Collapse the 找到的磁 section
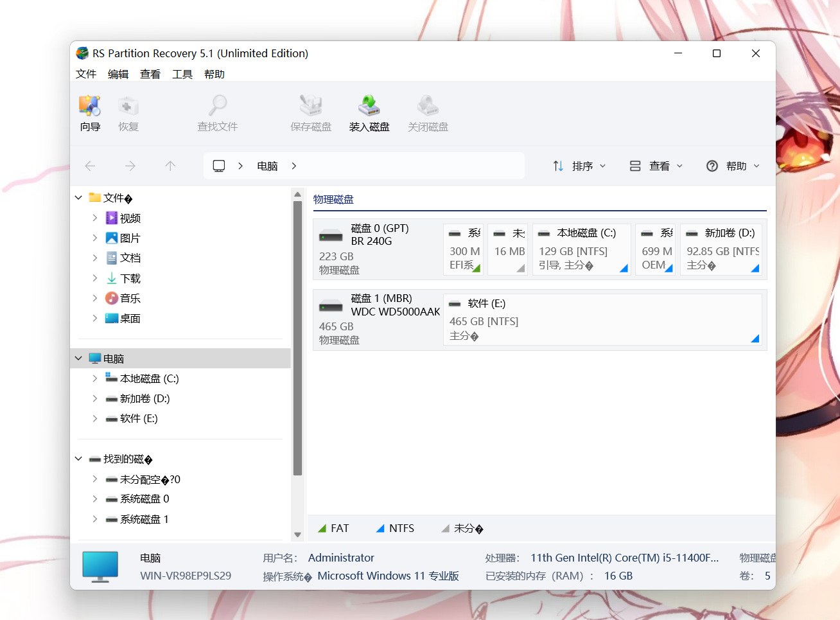The image size is (840, 620). [78, 459]
